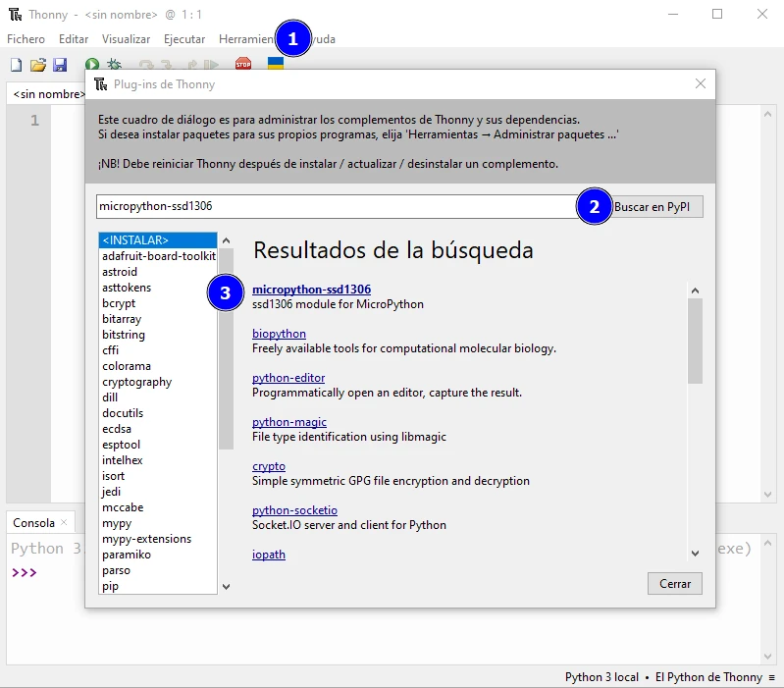Image resolution: width=784 pixels, height=688 pixels.
Task: Select docutils in the package list
Action: (158, 413)
